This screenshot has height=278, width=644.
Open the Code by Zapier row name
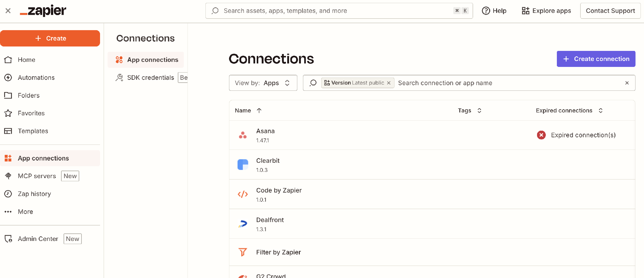click(x=279, y=190)
